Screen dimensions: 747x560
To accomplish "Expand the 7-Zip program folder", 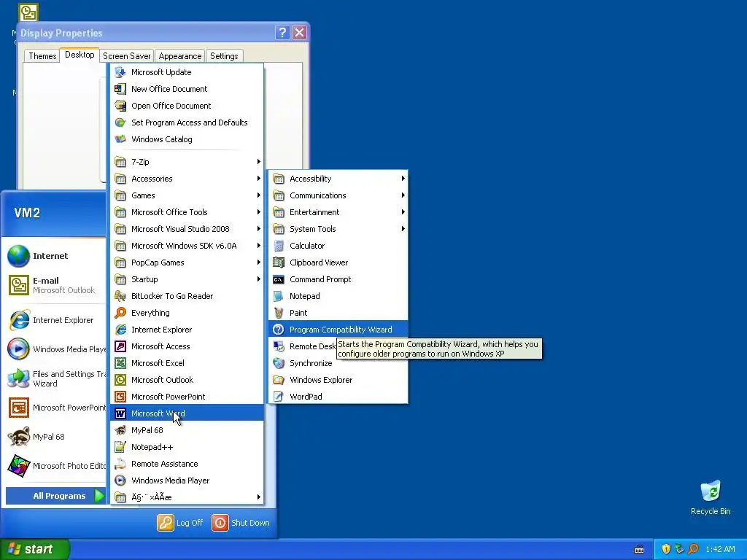I will (187, 162).
